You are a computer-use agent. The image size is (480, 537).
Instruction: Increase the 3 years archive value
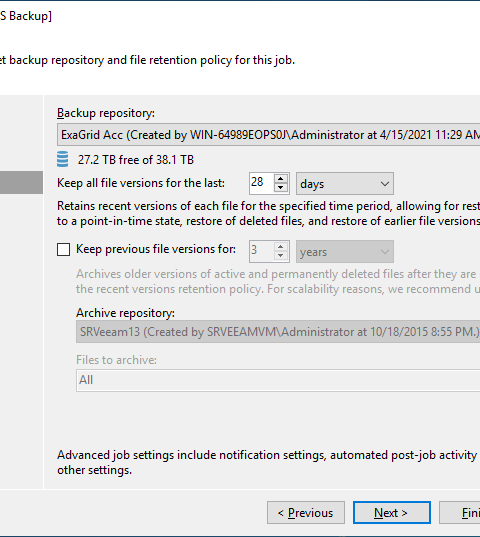[281, 247]
